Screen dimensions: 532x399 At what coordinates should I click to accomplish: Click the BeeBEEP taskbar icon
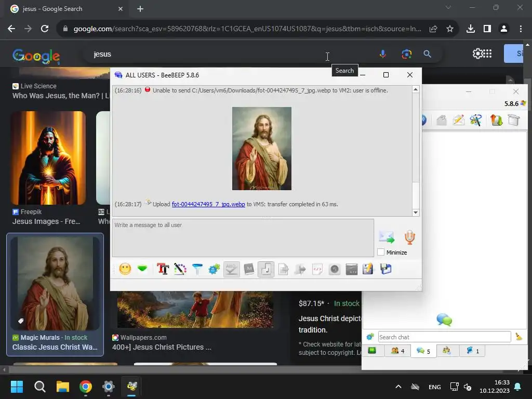[x=131, y=387]
